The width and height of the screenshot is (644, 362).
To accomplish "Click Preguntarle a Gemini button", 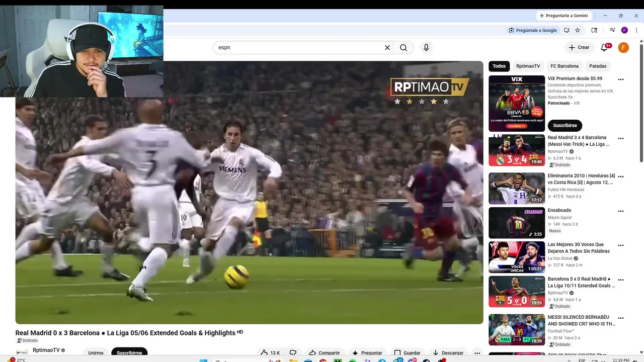I will (563, 16).
